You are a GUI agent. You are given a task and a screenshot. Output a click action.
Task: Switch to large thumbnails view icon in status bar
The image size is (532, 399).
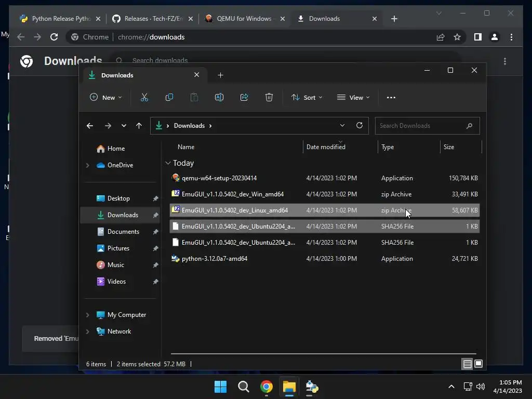point(478,364)
